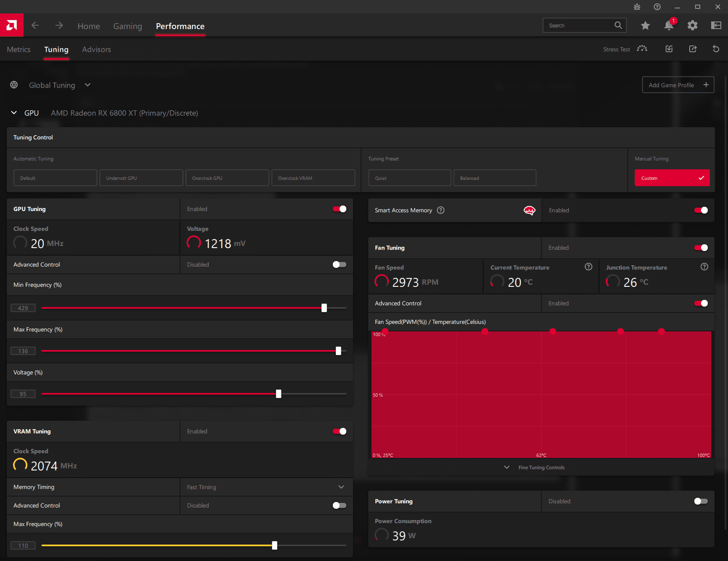Open Current Temperature help icon
728x561 pixels.
pyautogui.click(x=589, y=267)
